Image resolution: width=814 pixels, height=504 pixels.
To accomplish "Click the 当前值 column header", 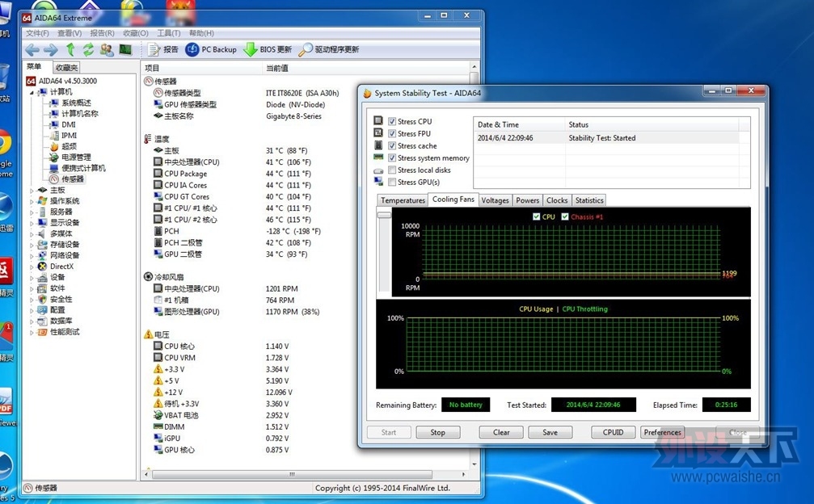I will click(366, 68).
